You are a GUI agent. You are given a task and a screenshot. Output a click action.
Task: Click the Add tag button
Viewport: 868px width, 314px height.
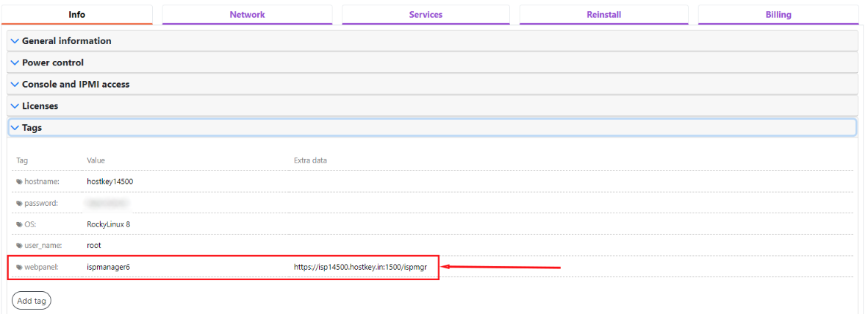click(32, 301)
